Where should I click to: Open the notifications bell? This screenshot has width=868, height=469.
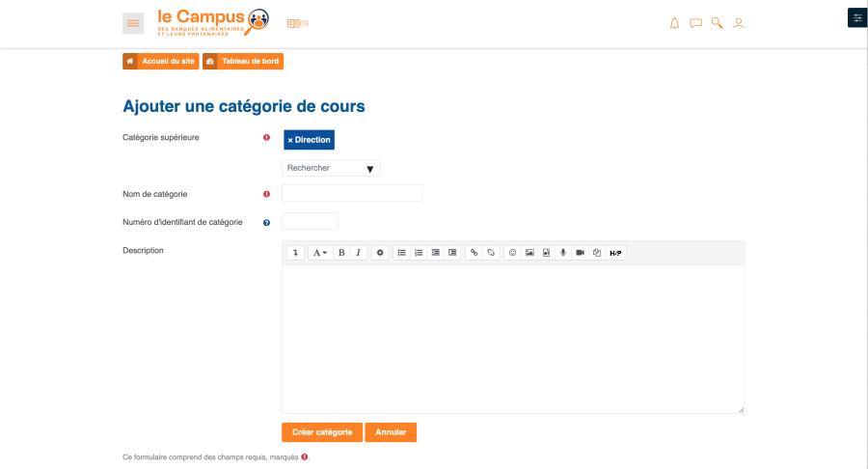tap(674, 23)
